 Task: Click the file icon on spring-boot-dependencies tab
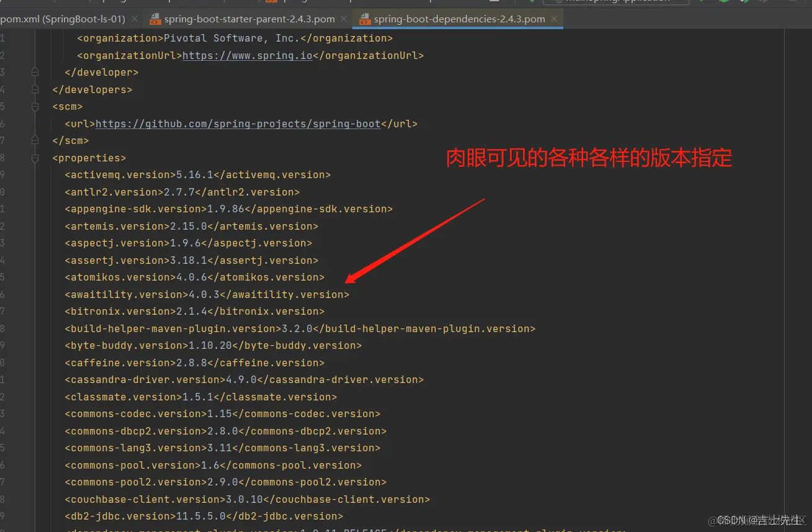pos(365,19)
